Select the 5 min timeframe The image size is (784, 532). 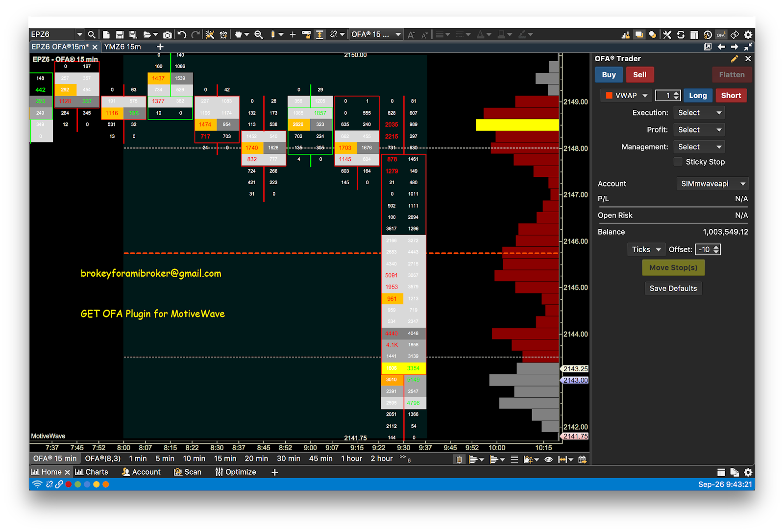(165, 459)
